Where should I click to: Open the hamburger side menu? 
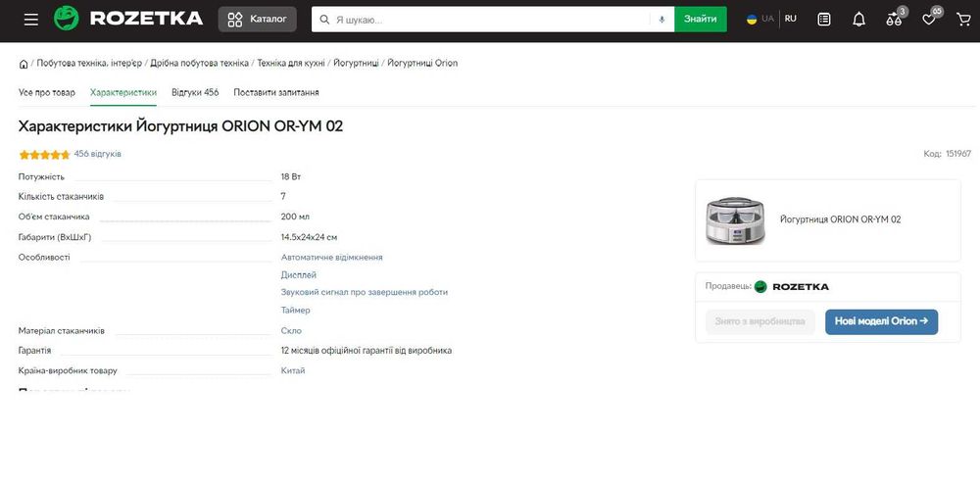click(x=31, y=20)
